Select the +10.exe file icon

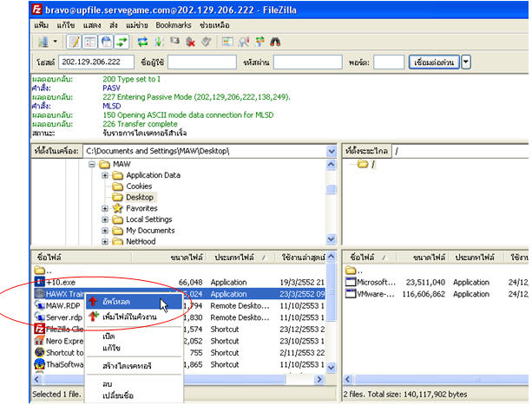39,282
